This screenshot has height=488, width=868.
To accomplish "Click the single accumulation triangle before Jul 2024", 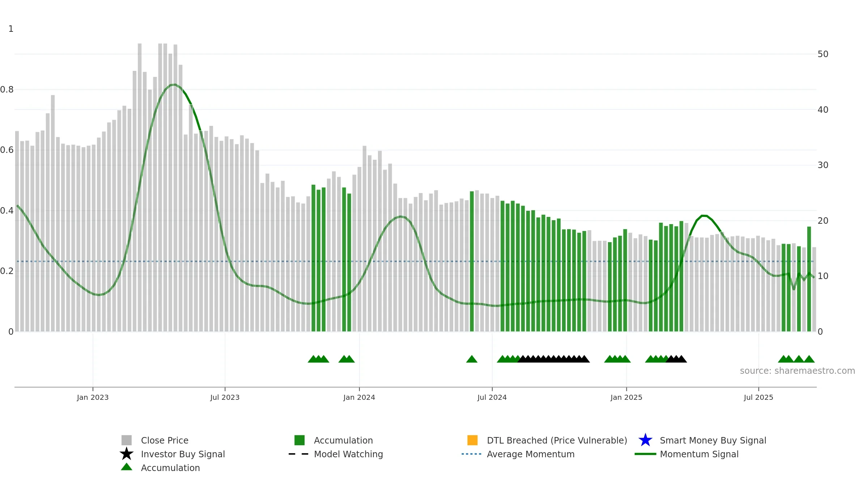I will [472, 359].
